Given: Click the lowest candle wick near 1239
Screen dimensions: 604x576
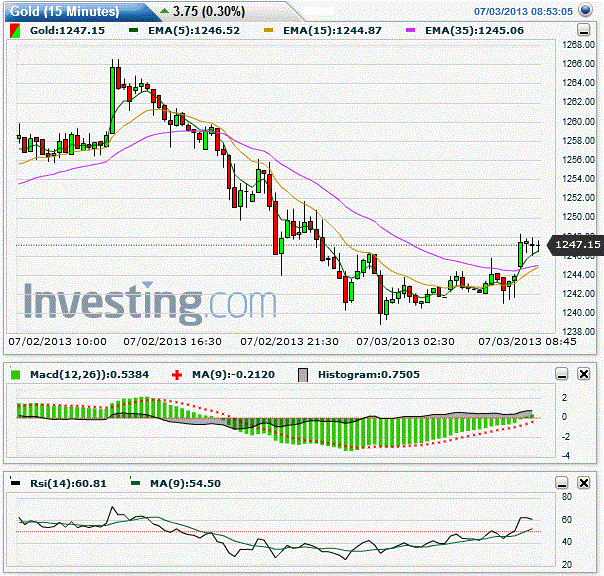Looking at the screenshot, I should pos(381,319).
